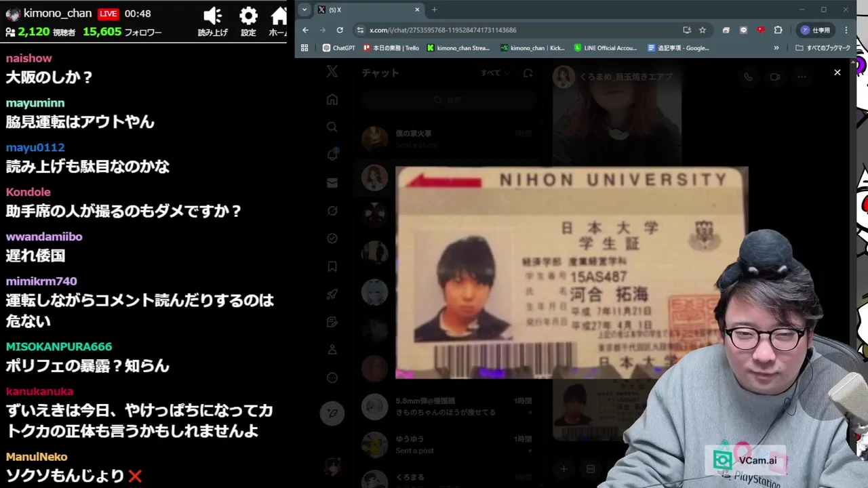The image size is (868, 488).
Task: Select the (5) X browser tab
Action: (x=370, y=9)
